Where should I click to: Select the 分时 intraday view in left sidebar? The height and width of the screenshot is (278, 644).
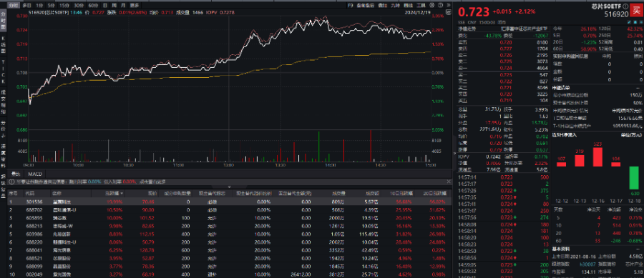4,21
